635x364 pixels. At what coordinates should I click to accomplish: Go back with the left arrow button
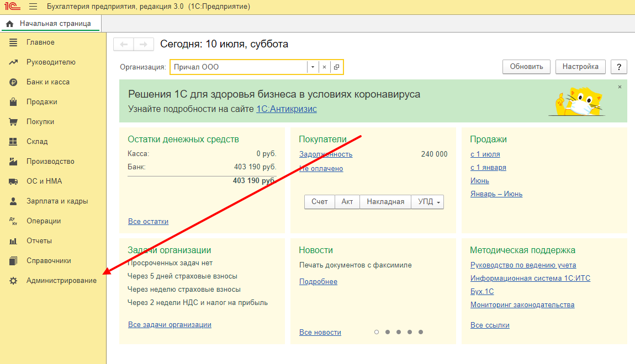coord(124,44)
